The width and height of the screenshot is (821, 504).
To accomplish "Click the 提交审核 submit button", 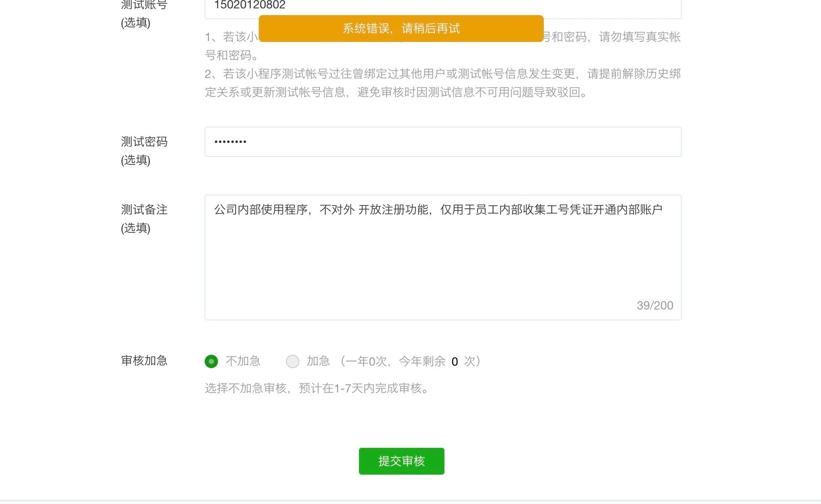I will pyautogui.click(x=401, y=461).
